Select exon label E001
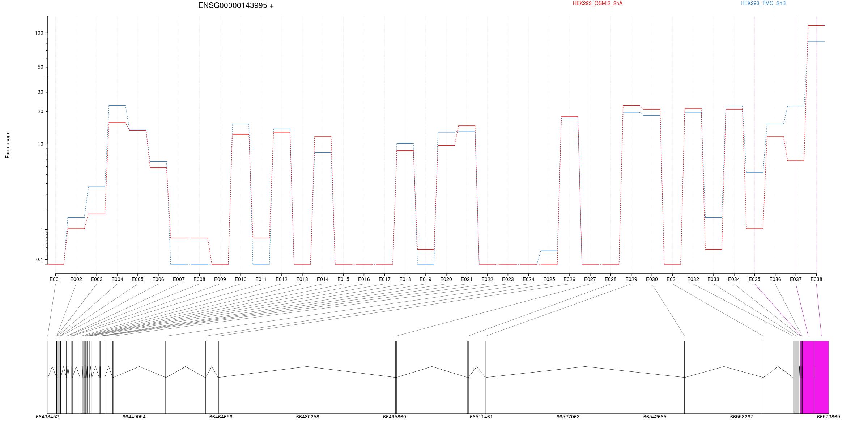This screenshot has width=868, height=434. [55, 279]
